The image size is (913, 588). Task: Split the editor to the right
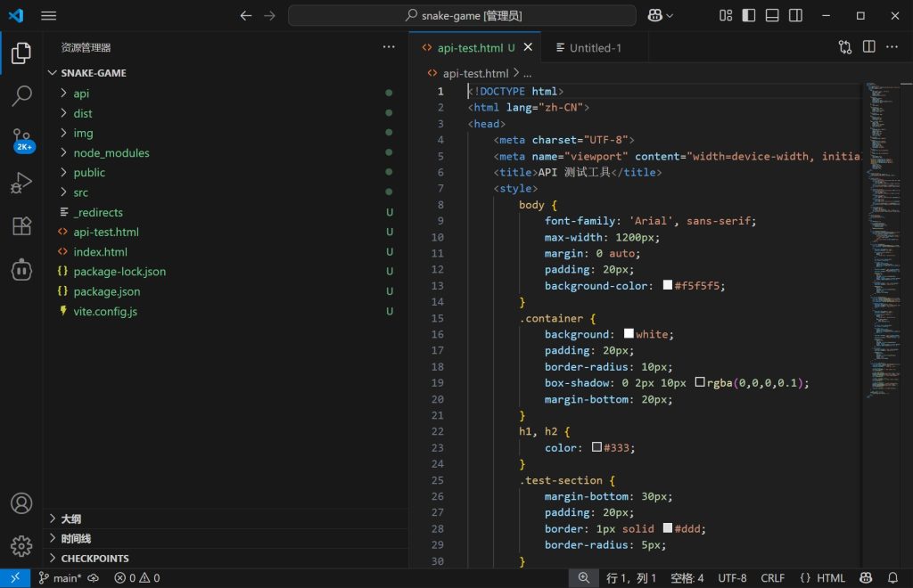tap(868, 47)
